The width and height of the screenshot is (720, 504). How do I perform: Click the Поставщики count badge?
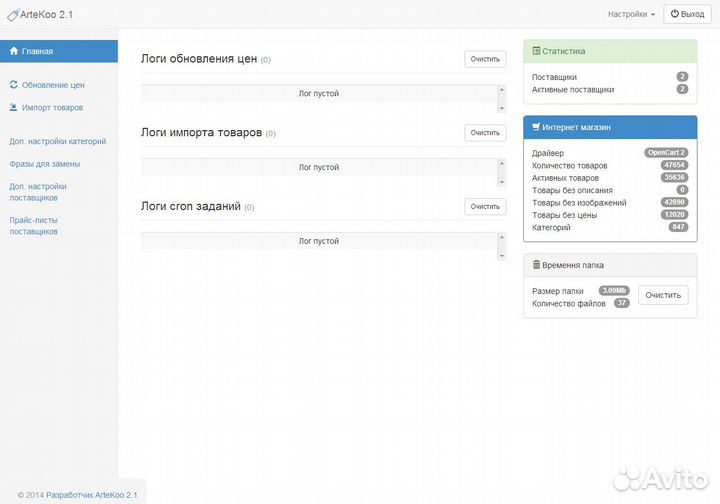click(x=682, y=77)
